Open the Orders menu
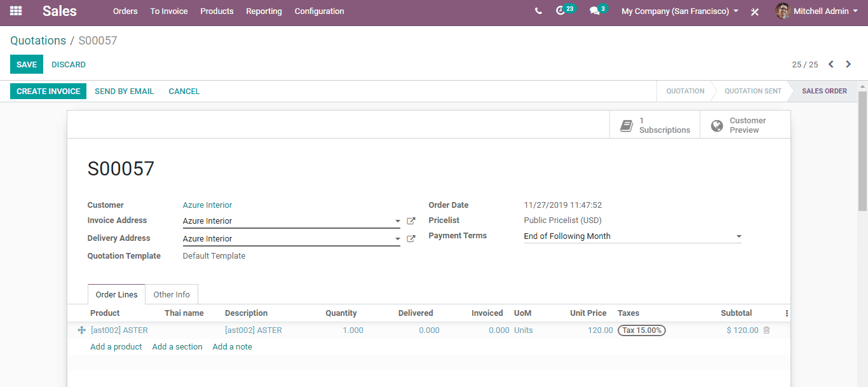The image size is (868, 387). pos(125,11)
